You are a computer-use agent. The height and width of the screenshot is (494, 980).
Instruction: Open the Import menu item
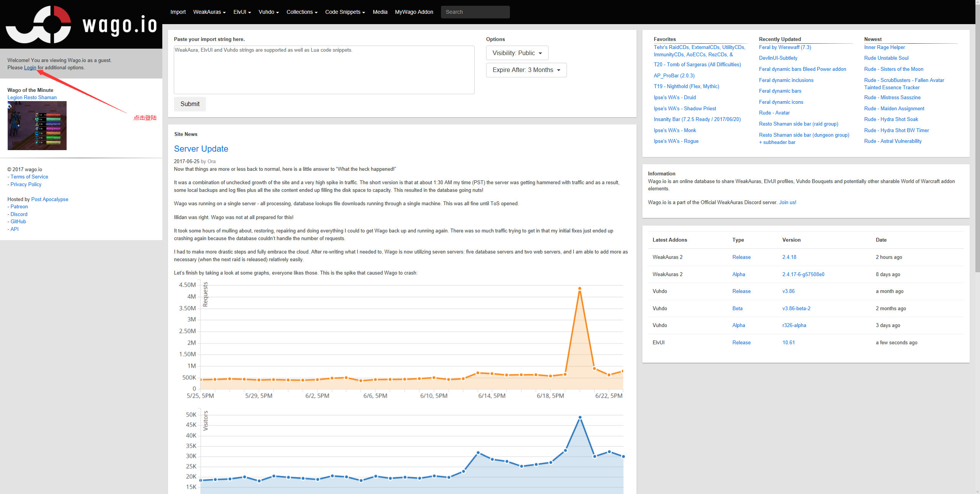tap(178, 12)
